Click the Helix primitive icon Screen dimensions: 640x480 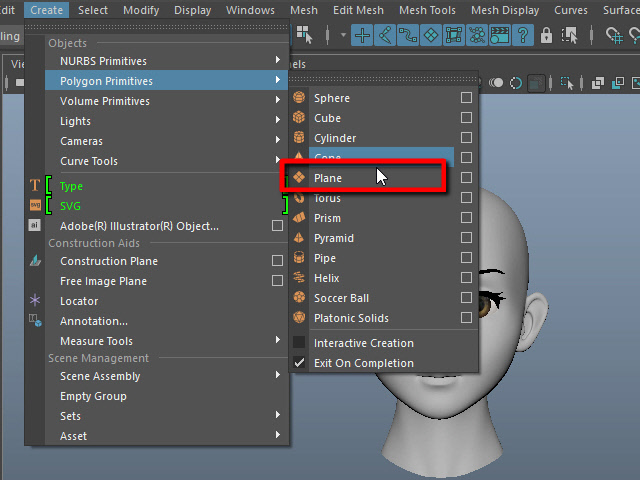(299, 278)
